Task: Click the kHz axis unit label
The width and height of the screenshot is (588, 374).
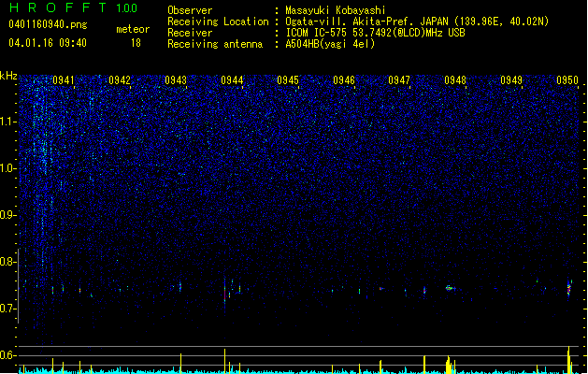Action: click(x=8, y=76)
